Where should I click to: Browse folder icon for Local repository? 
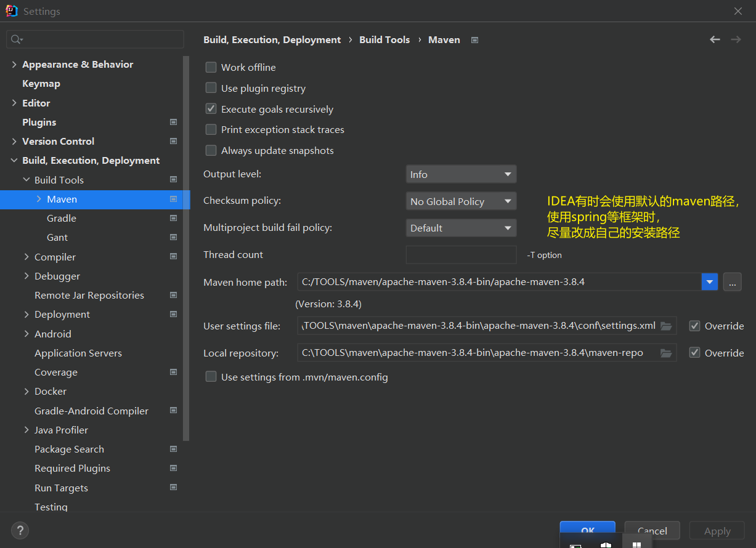pyautogui.click(x=666, y=353)
